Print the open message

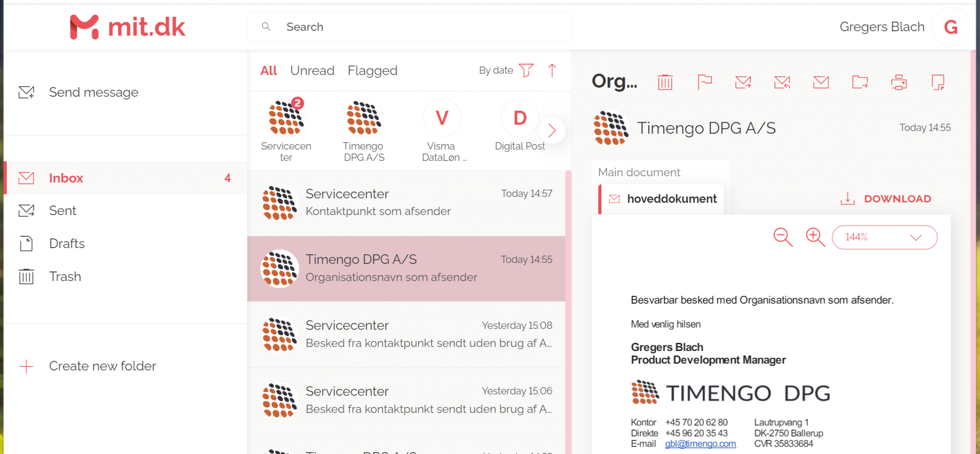(899, 82)
